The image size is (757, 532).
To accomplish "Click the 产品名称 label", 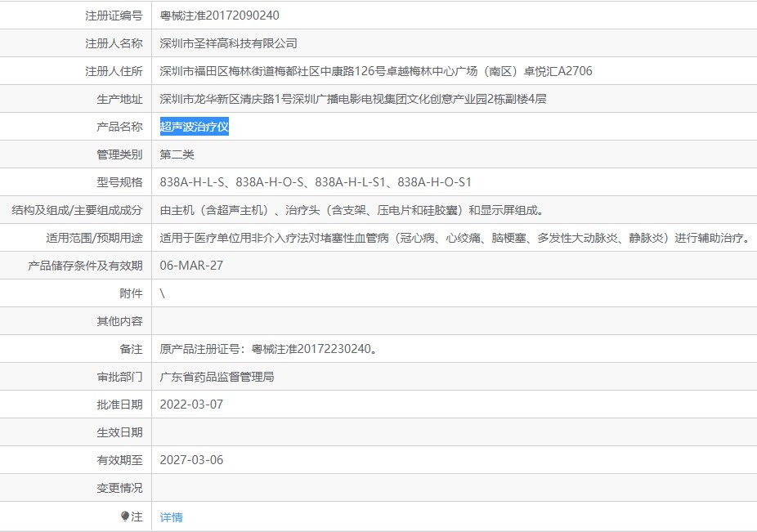I will (119, 127).
